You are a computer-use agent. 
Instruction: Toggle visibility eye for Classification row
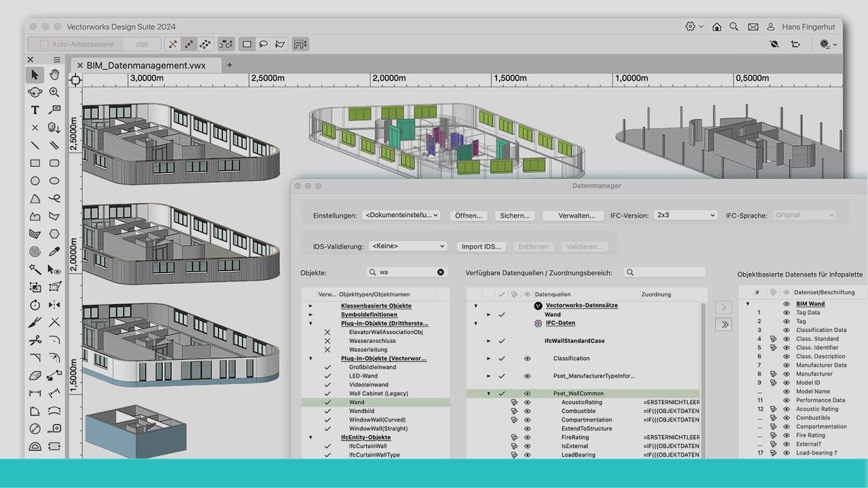[527, 359]
